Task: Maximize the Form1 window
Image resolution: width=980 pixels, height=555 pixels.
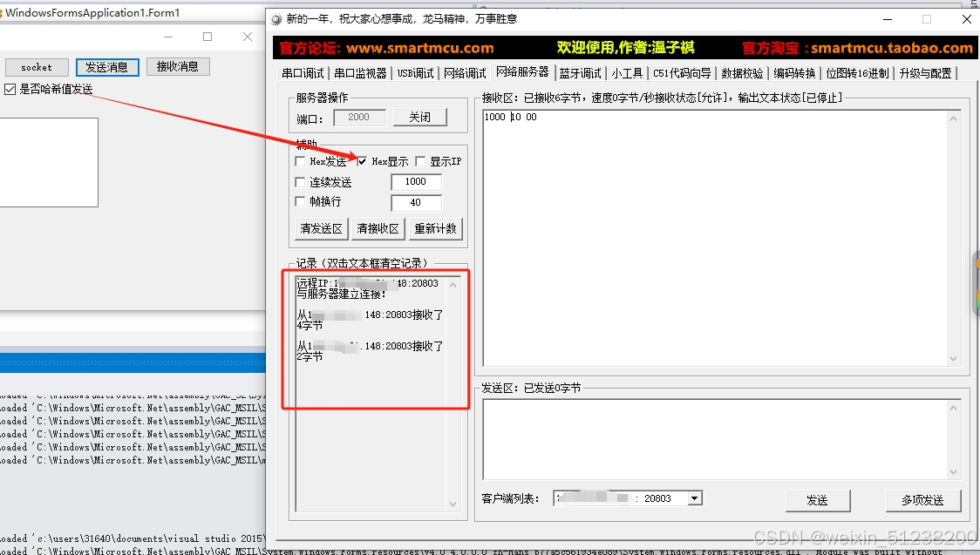Action: [x=208, y=37]
